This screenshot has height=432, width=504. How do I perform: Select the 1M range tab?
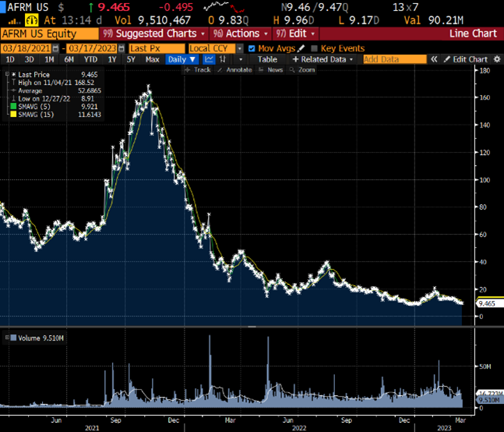[49, 59]
